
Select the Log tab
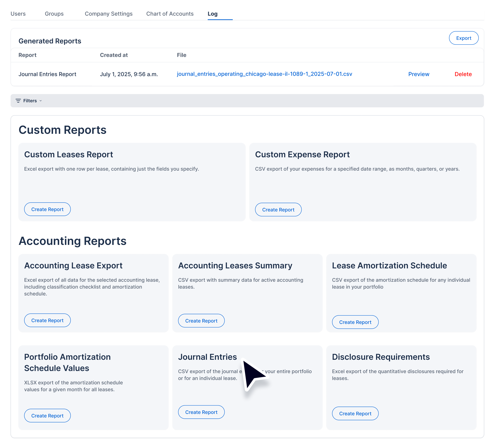coord(212,14)
